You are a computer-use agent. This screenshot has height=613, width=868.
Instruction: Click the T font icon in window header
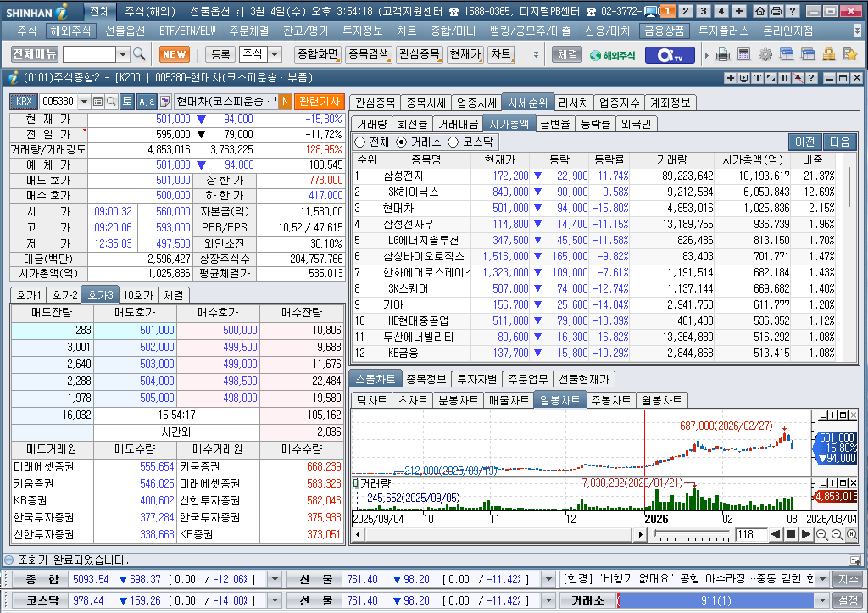click(x=757, y=78)
